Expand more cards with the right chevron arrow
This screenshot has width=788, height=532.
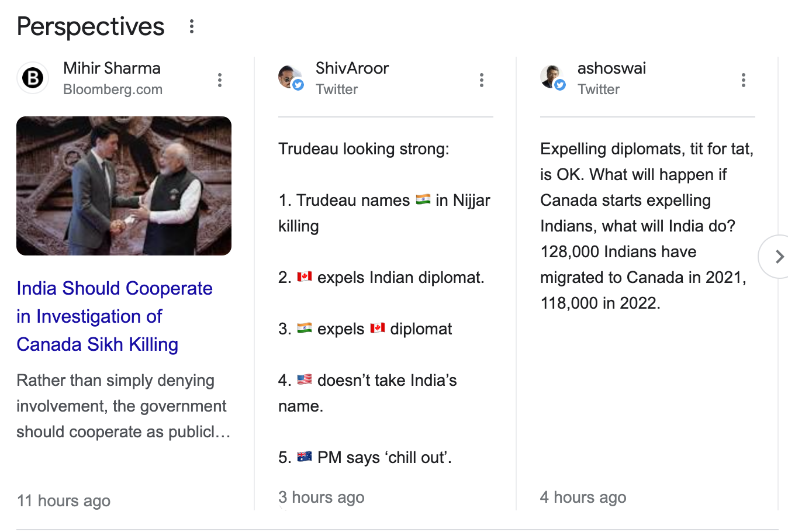779,256
